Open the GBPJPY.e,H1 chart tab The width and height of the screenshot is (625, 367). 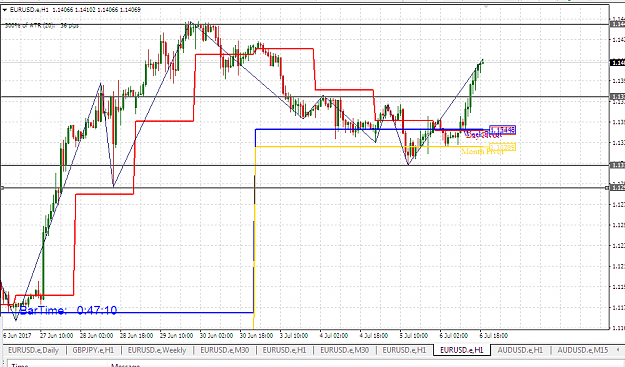[x=93, y=350]
